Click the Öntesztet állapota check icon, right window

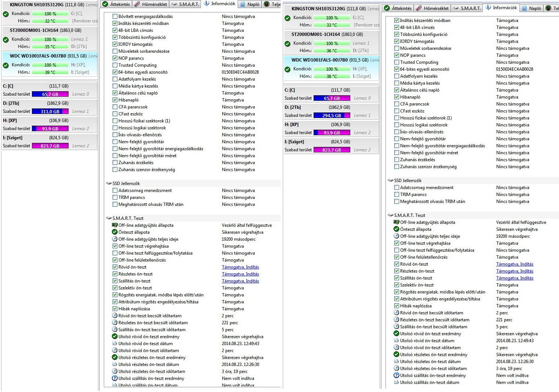click(397, 229)
